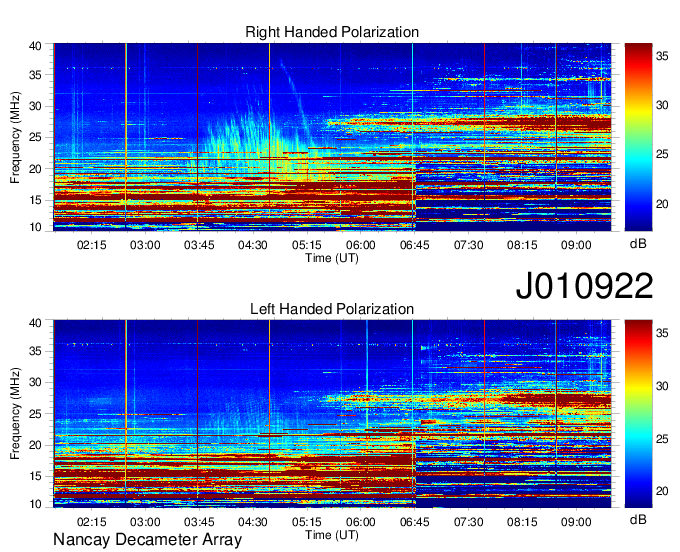The width and height of the screenshot is (680, 552).
Task: Click "02:15" time tick on upper plot
Action: click(x=92, y=245)
